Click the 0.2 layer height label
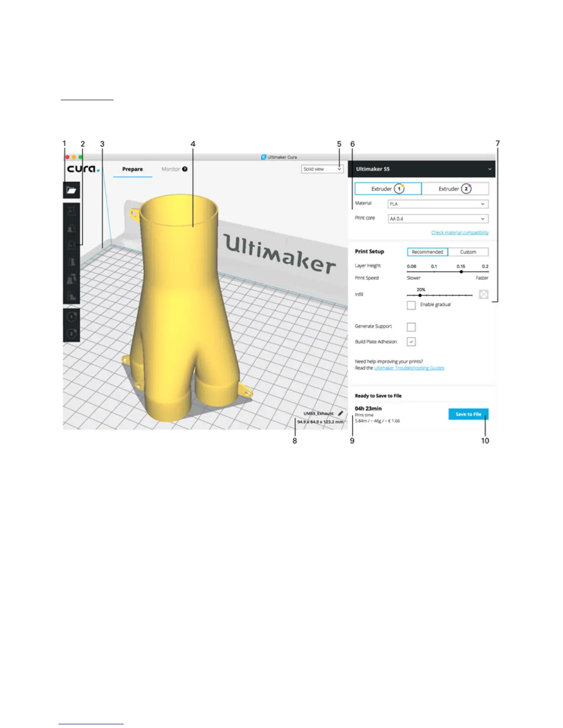563x728 pixels. [x=485, y=266]
